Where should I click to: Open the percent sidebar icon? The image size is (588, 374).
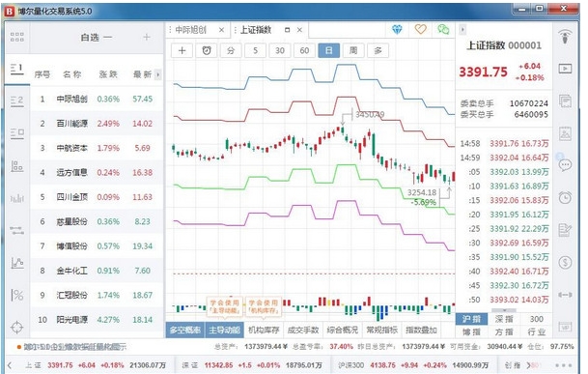pos(16,295)
